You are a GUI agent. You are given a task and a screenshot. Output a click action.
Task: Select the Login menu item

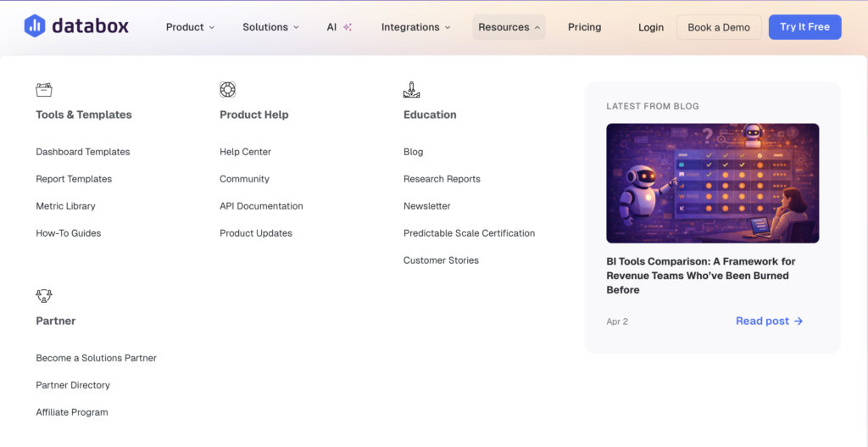[651, 27]
